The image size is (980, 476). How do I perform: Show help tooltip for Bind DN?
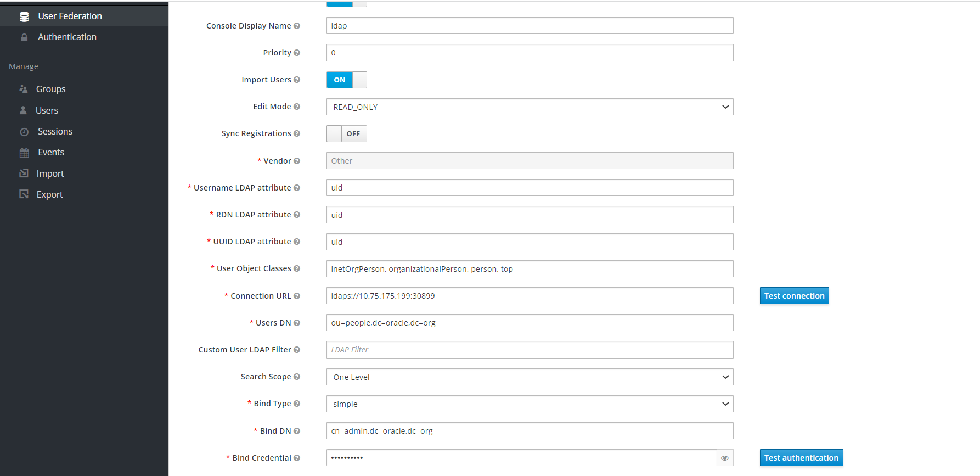(x=297, y=431)
